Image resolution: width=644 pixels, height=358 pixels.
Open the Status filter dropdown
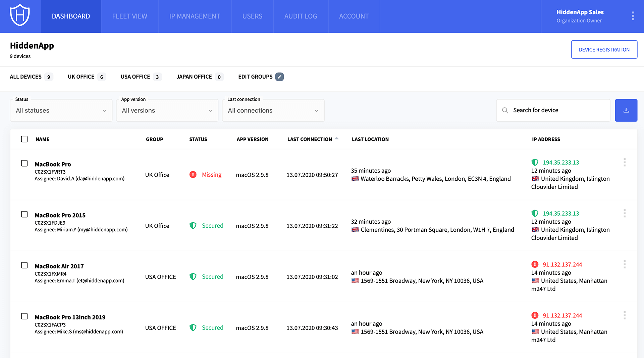61,110
